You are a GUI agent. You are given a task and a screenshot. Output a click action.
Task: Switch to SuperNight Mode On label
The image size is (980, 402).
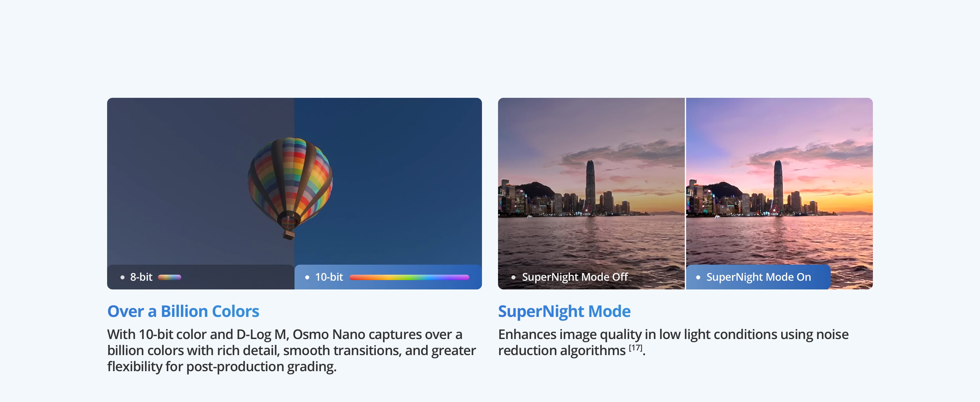[x=758, y=277]
